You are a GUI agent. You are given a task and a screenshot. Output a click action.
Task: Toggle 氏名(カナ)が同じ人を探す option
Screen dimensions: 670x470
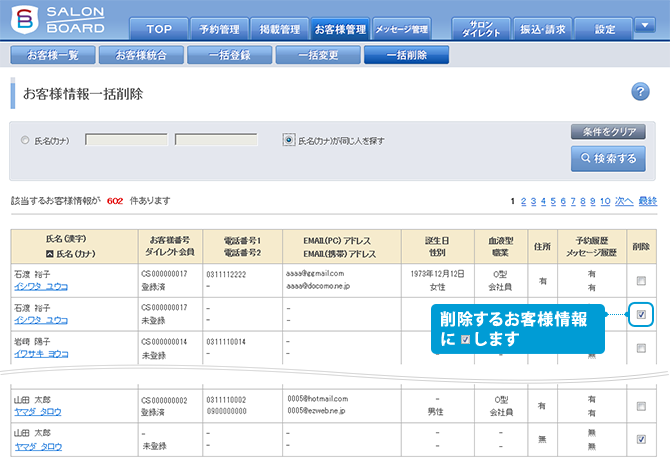pyautogui.click(x=289, y=141)
